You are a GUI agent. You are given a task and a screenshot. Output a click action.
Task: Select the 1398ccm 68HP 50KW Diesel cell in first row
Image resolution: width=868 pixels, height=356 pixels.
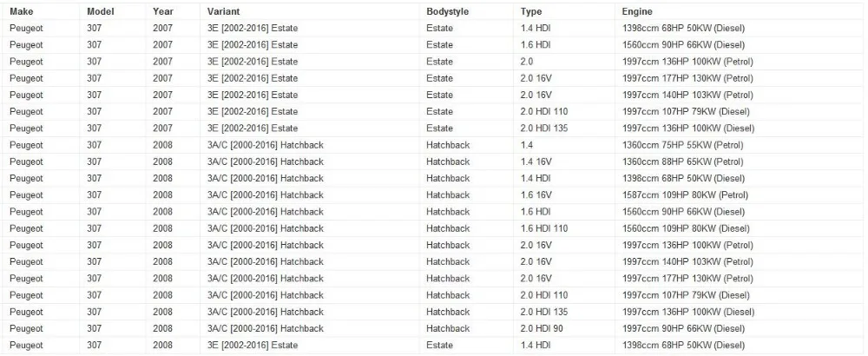[x=683, y=29]
